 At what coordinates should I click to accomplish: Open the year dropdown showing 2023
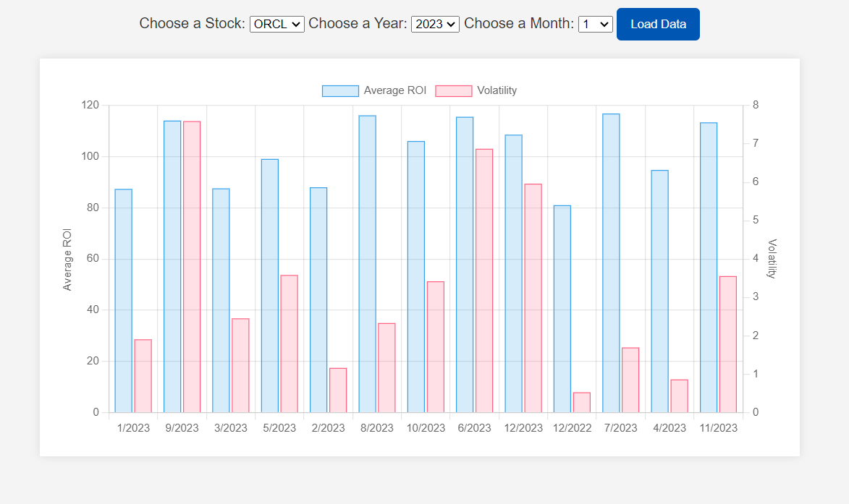click(435, 25)
